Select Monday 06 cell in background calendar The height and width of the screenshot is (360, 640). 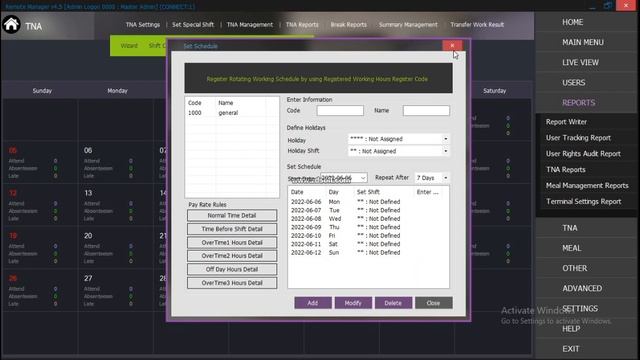click(116, 162)
